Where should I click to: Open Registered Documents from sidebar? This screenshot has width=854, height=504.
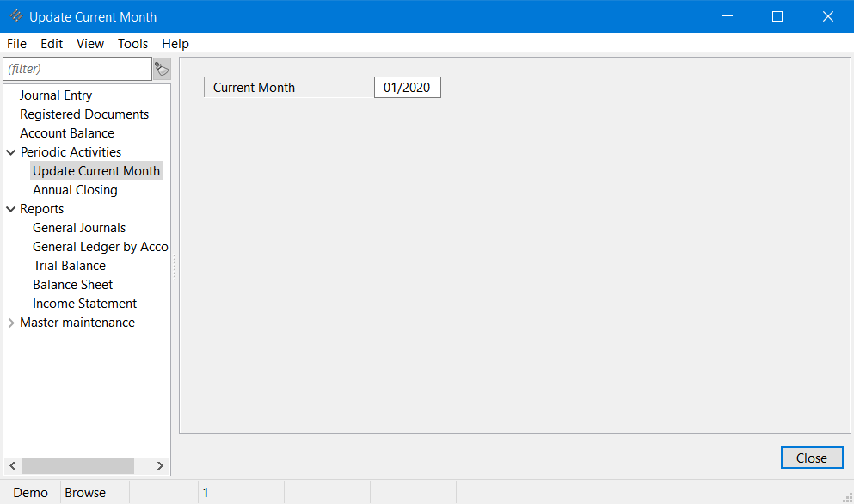[x=84, y=114]
